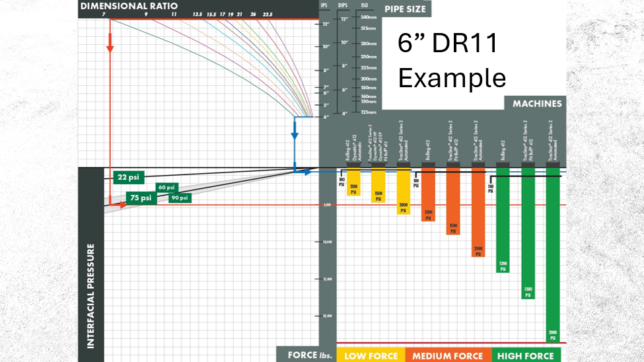Select the 15.5 dimensional ratio value

pyautogui.click(x=211, y=15)
